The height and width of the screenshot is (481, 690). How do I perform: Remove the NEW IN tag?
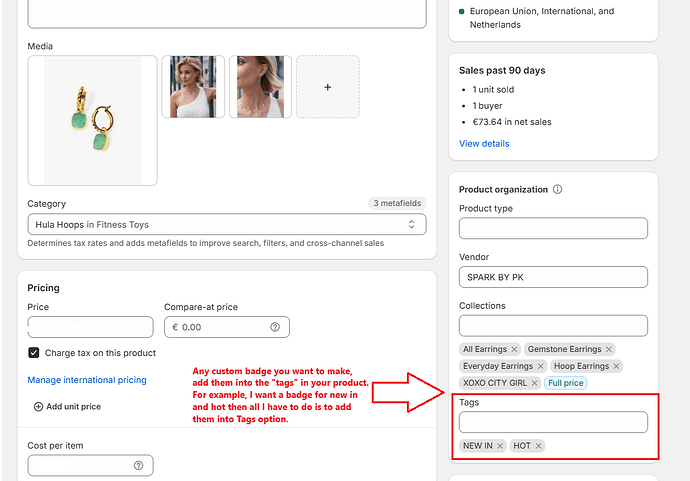[x=500, y=446]
